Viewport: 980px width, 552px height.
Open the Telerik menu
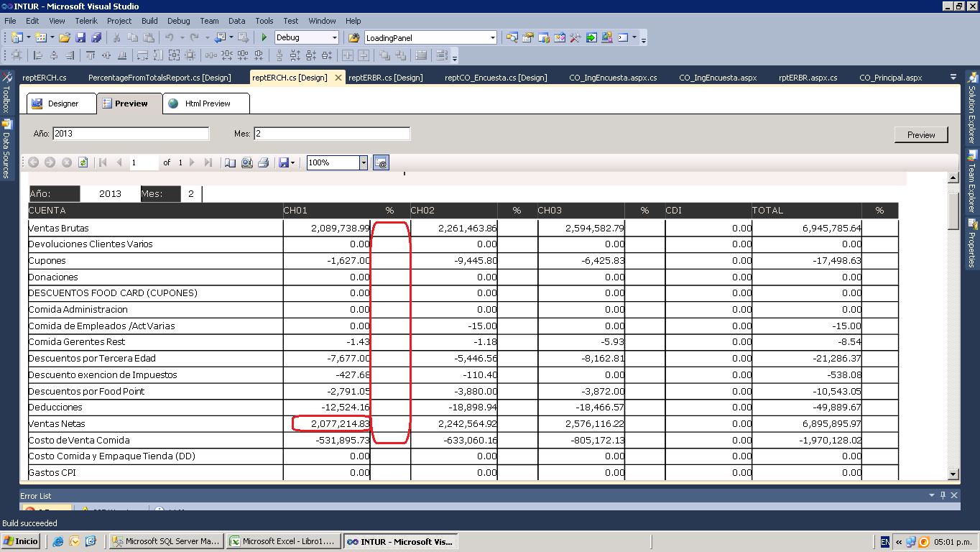click(x=85, y=21)
